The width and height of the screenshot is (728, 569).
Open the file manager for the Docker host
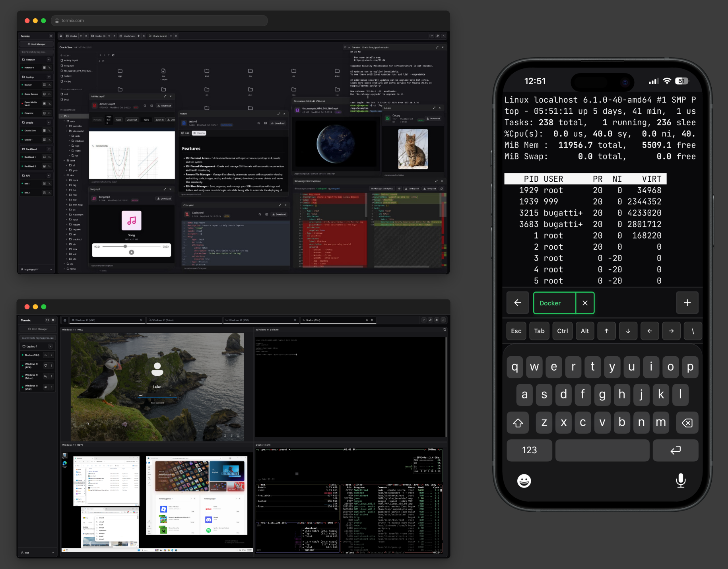tap(44, 85)
